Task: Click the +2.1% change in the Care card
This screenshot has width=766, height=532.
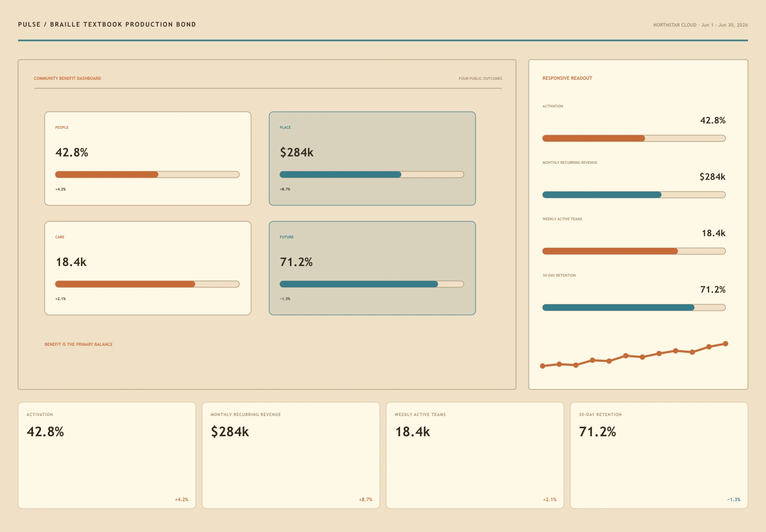Action: 61,299
